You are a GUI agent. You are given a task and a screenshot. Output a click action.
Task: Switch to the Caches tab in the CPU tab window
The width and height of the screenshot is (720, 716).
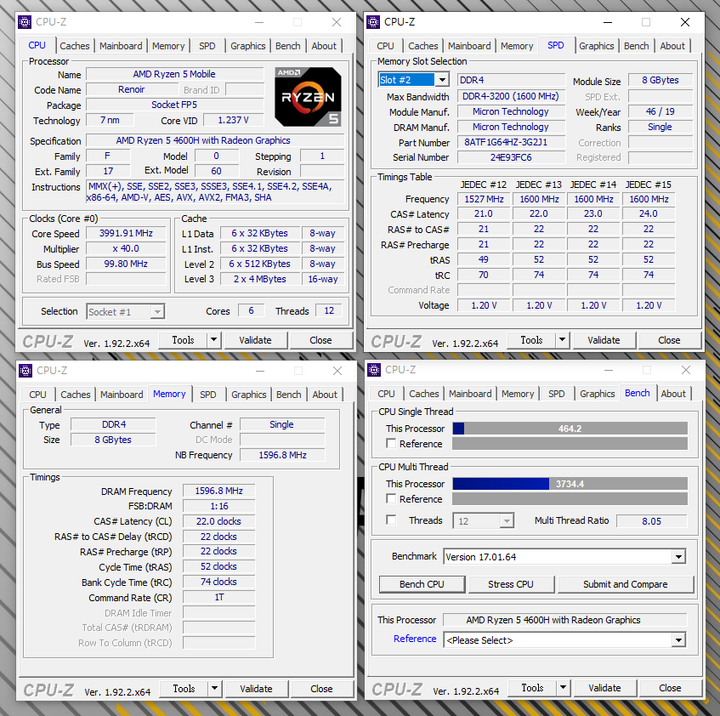[x=74, y=46]
